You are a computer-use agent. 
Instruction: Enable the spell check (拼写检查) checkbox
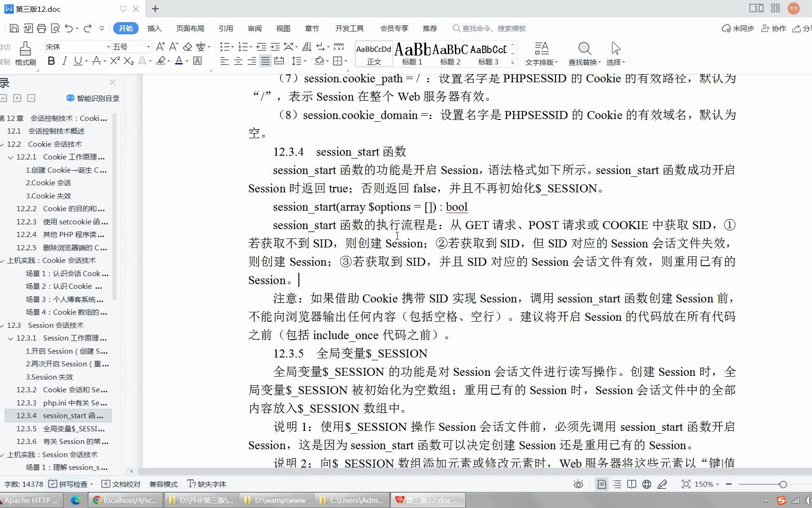click(x=53, y=484)
